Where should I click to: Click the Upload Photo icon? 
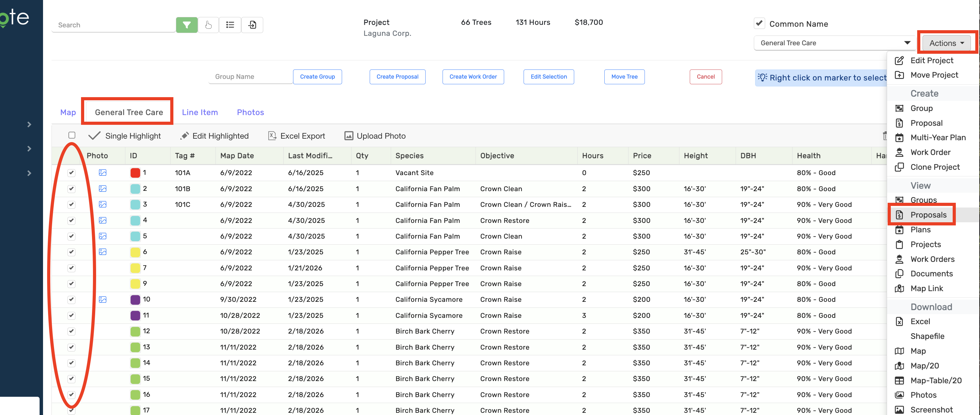point(348,136)
